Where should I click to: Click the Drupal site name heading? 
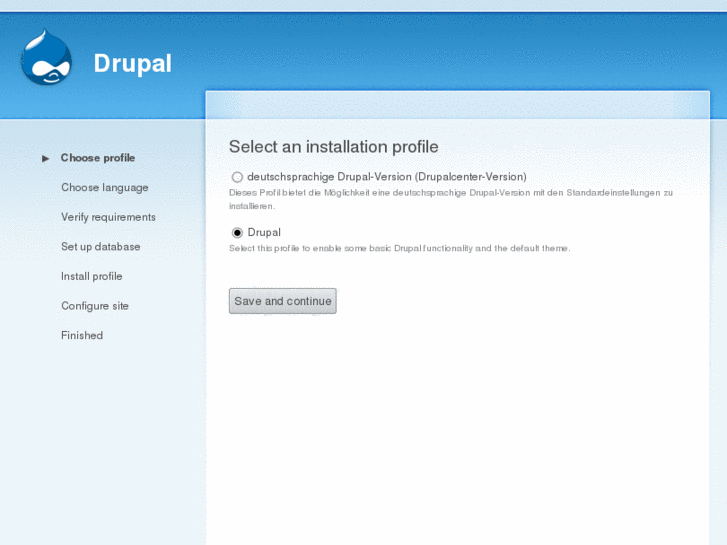coord(133,64)
